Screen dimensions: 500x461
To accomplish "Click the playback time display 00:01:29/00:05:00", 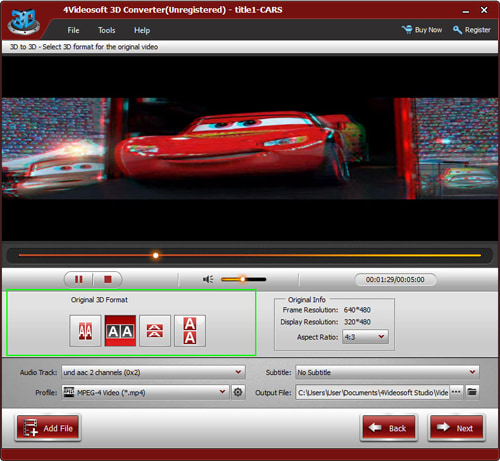I will click(x=395, y=280).
